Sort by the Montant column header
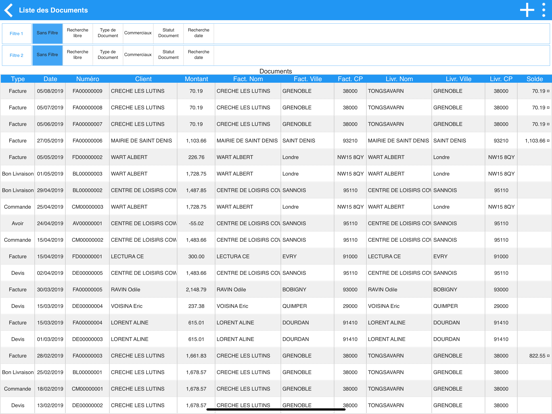552x414 pixels. tap(196, 79)
